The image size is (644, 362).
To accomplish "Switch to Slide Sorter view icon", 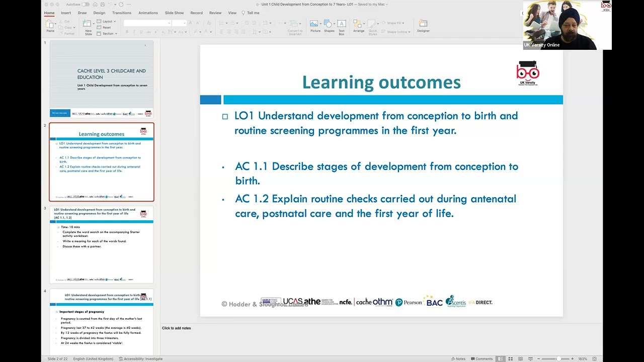I will point(510,359).
